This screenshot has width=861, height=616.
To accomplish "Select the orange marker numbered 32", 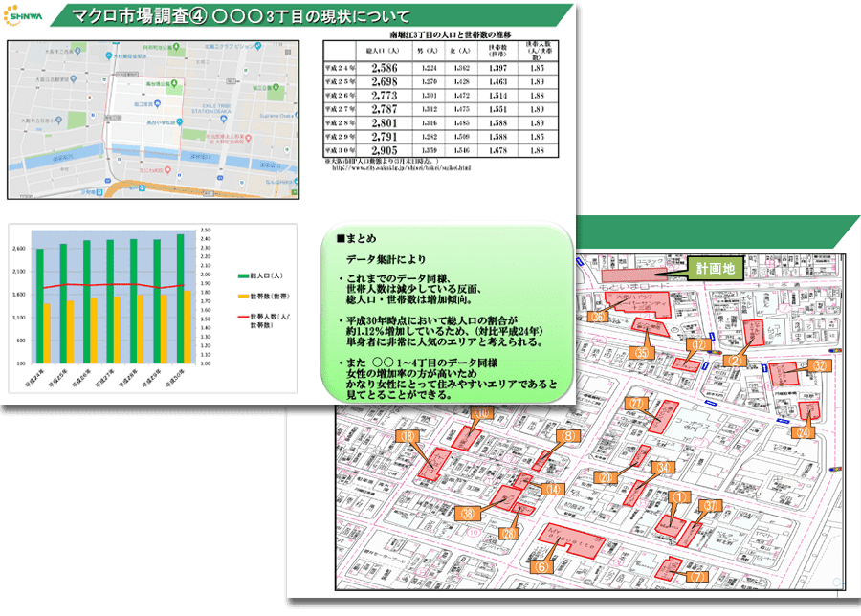I will 819,365.
